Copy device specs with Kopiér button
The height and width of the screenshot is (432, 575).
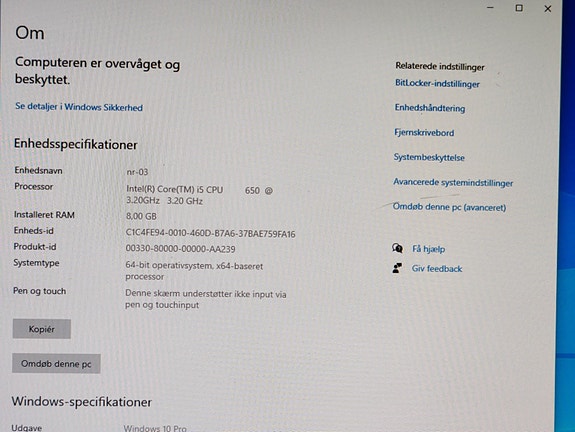[42, 329]
